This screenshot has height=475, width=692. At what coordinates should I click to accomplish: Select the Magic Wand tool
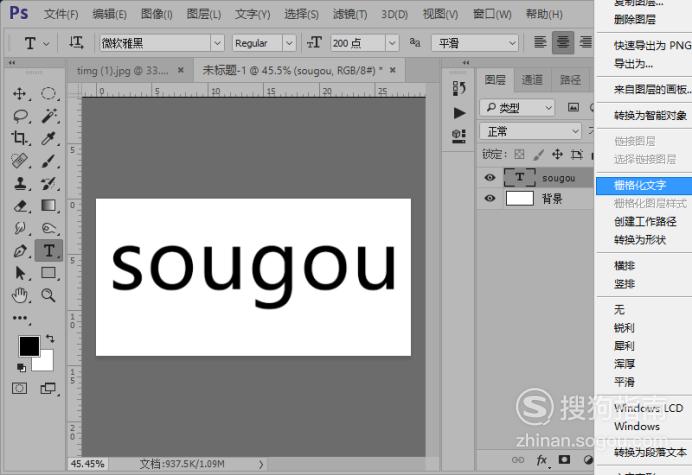pyautogui.click(x=49, y=116)
